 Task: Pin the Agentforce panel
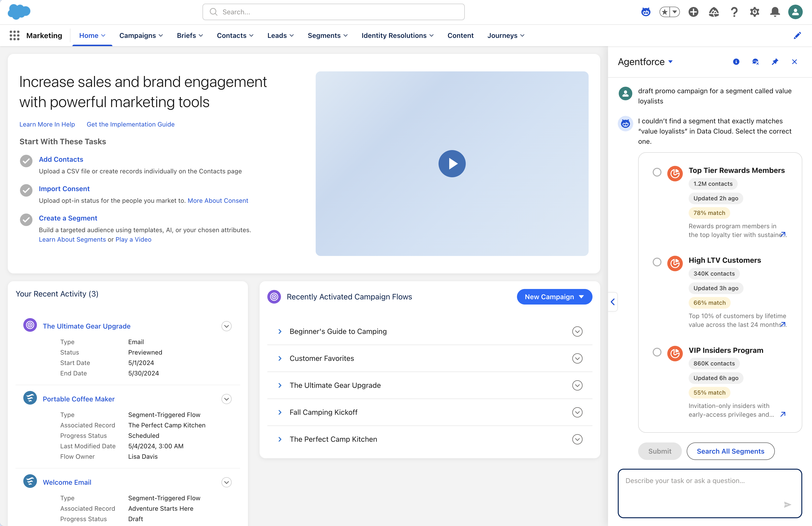[x=775, y=62]
